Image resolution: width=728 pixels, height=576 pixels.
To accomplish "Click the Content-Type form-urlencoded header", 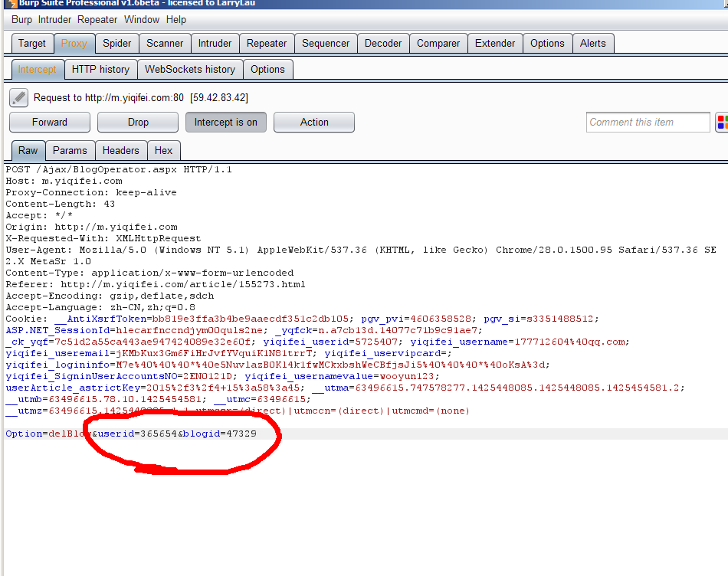I will coord(149,273).
